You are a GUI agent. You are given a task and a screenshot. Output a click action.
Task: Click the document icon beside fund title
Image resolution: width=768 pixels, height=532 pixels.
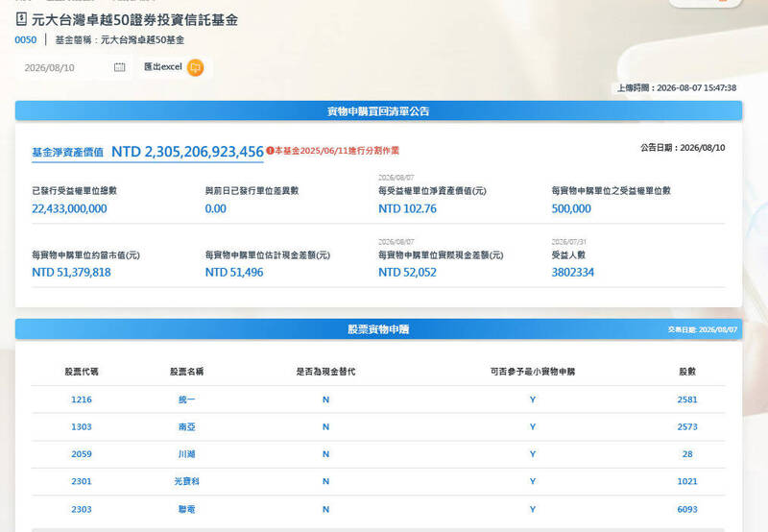tap(21, 19)
